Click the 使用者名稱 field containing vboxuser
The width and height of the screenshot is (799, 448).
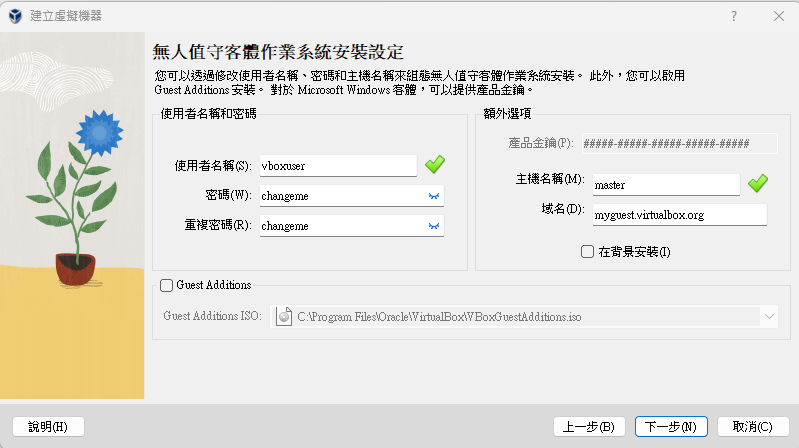tap(338, 166)
